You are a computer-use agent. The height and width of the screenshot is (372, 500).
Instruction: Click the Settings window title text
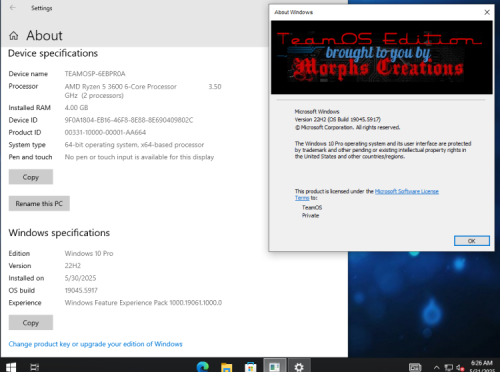click(42, 8)
